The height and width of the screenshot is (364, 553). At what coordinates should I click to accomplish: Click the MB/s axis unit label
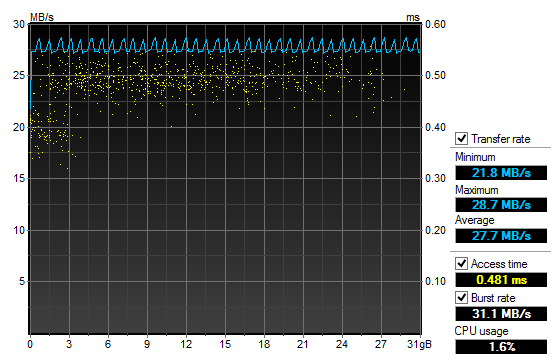pos(42,17)
